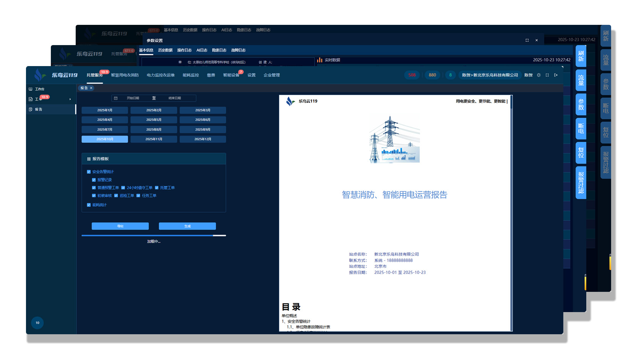The image size is (644, 361).
Task: Click the fullscreen icon beside the sun icon
Action: pos(547,75)
